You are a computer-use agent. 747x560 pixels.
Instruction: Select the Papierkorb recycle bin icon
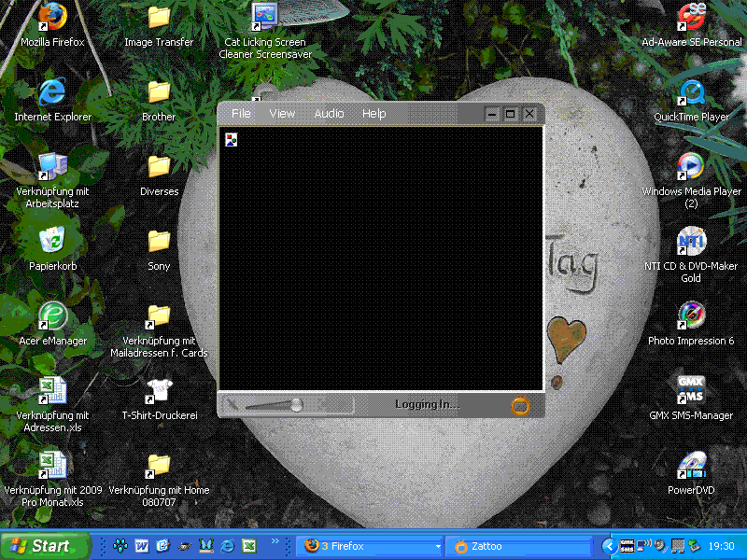[x=52, y=242]
